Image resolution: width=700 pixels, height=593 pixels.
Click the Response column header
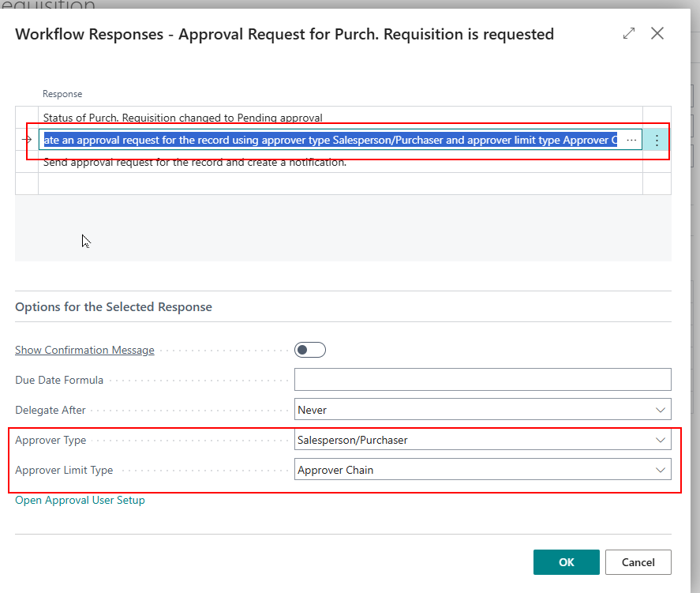[x=62, y=94]
